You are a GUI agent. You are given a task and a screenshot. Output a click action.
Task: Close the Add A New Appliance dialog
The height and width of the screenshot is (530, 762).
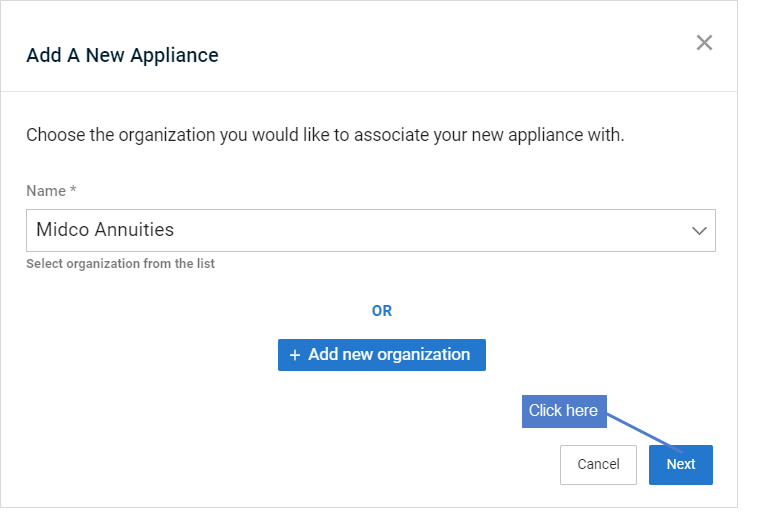(x=704, y=43)
